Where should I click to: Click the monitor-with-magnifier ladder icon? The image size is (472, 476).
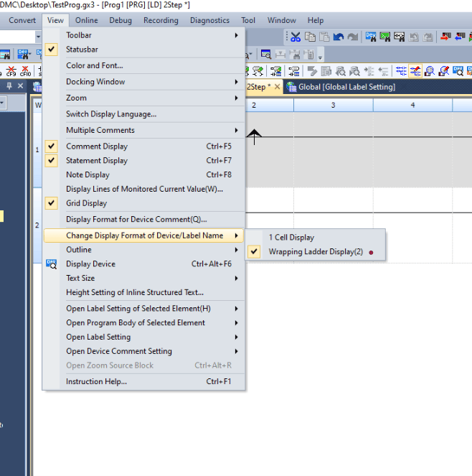430,71
